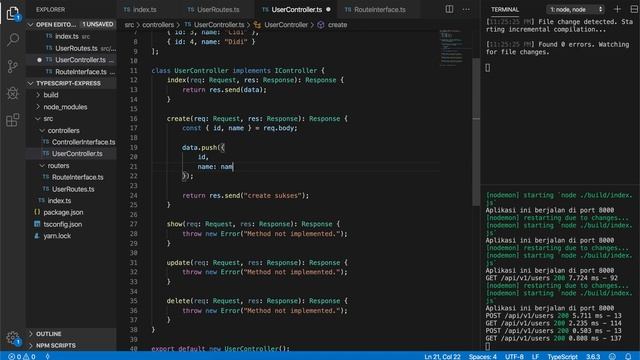The width and height of the screenshot is (640, 360).
Task: Click the feedback smiley in status bar
Action: point(612,356)
